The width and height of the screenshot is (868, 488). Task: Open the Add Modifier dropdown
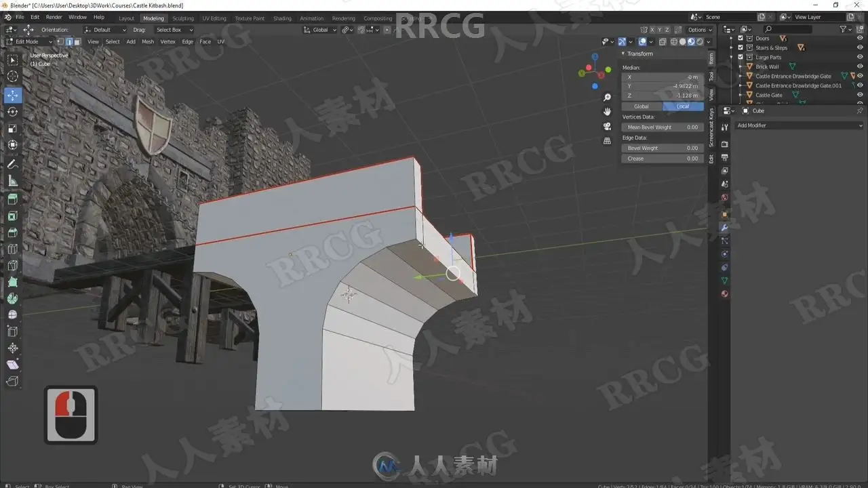pos(800,125)
